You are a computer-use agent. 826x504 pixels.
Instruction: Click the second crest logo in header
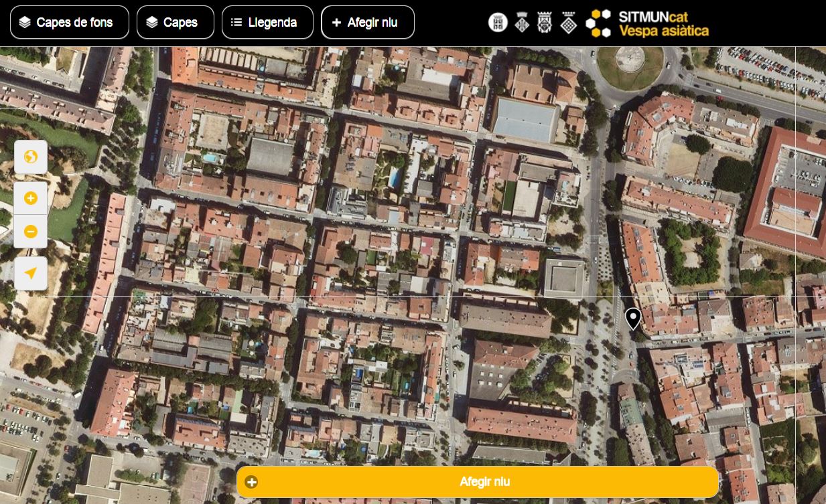[522, 23]
